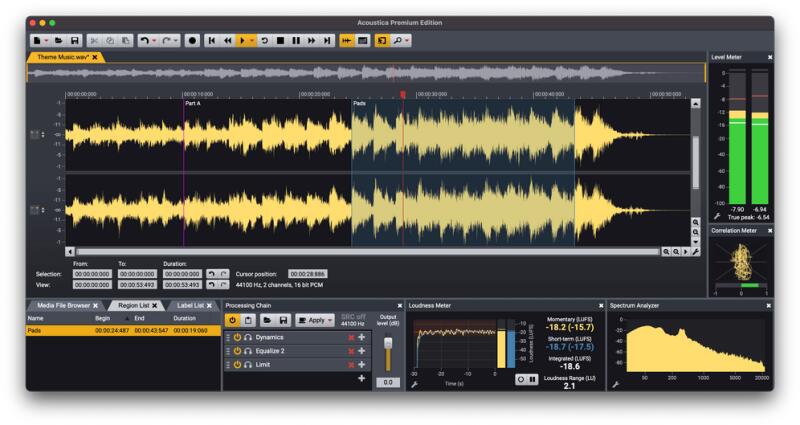800x425 pixels.
Task: Start recording with the Record button
Action: pos(192,40)
